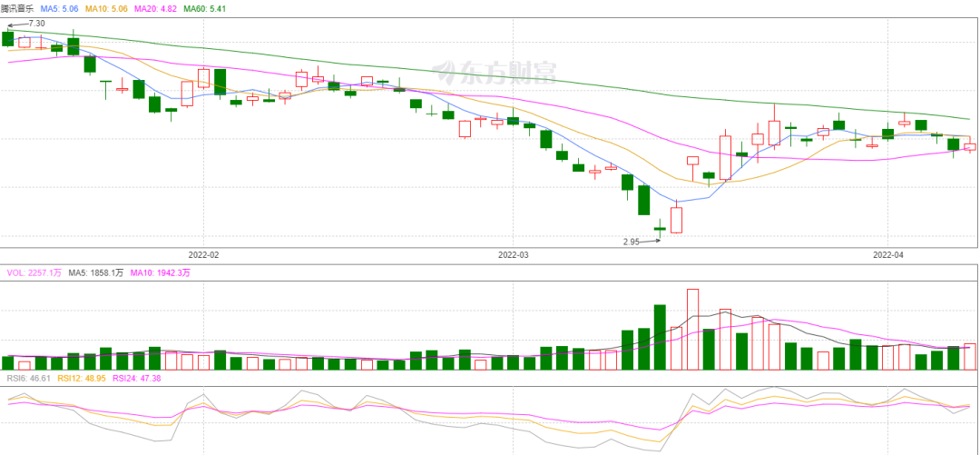Click the 2022-02 date axis label

point(205,254)
